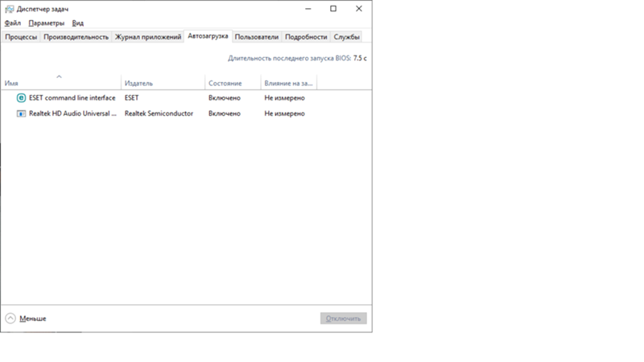Sort by the Имя column header
This screenshot has width=644, height=362.
click(x=61, y=82)
